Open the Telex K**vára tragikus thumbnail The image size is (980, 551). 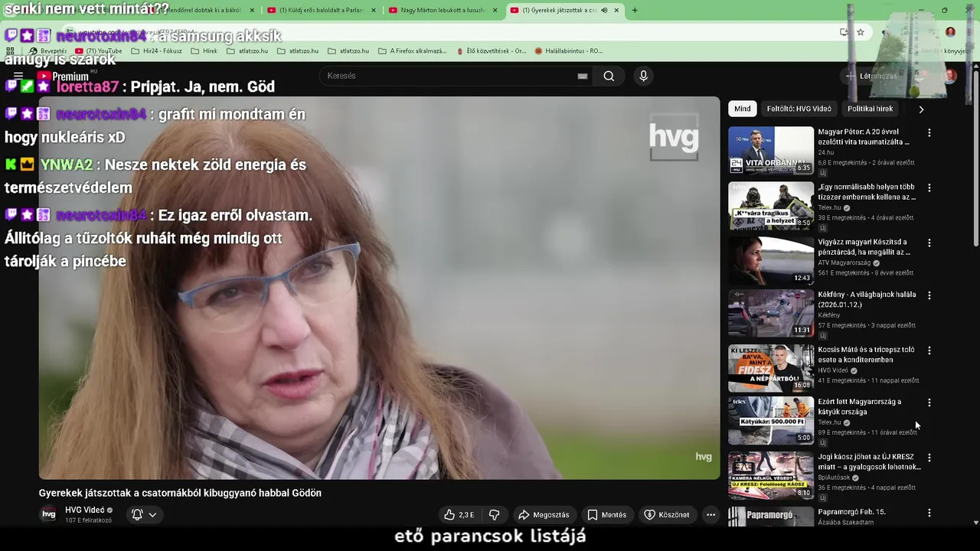pos(771,205)
